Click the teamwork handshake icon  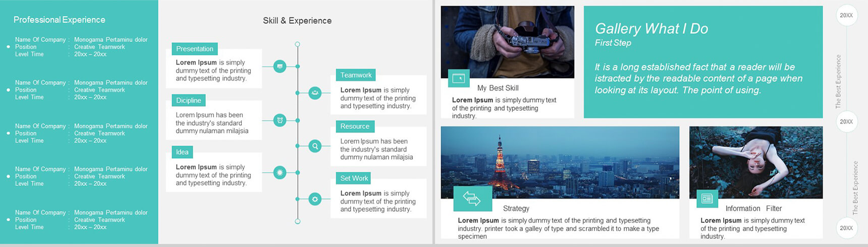coord(315,93)
